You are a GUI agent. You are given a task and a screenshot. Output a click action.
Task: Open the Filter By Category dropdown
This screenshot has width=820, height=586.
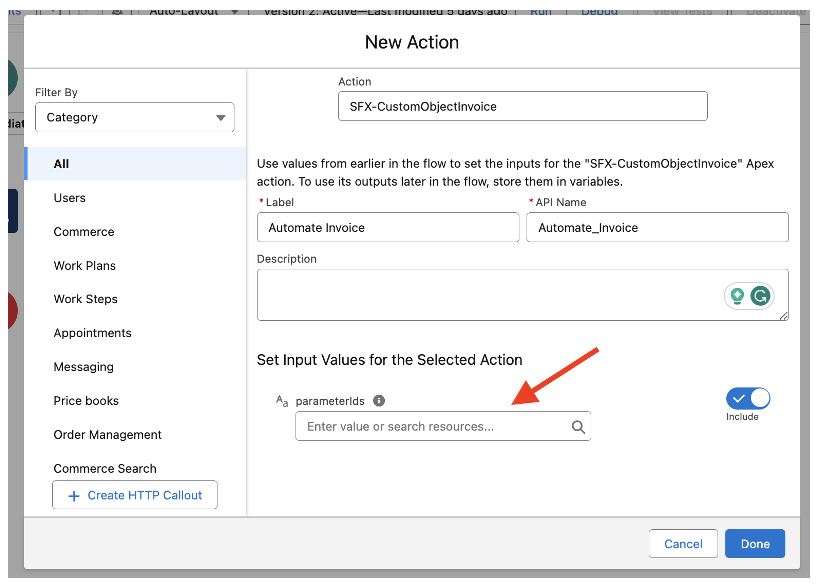tap(135, 117)
